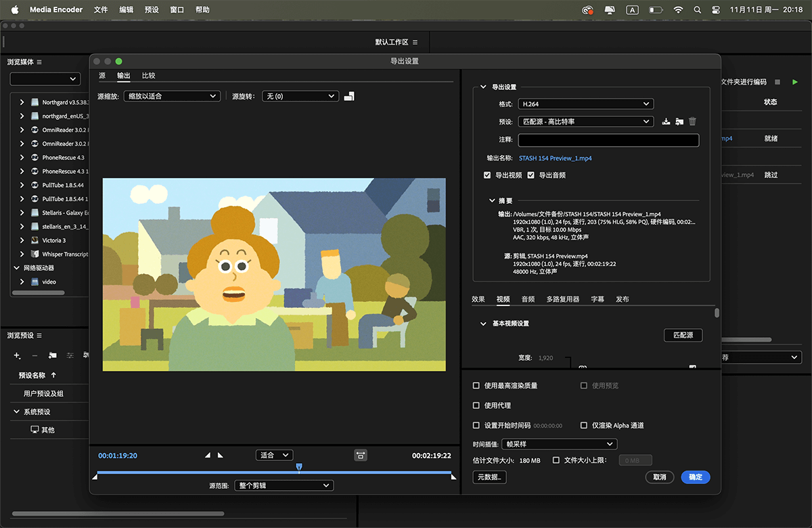Open the 音频 tab
Image resolution: width=812 pixels, height=528 pixels.
528,299
